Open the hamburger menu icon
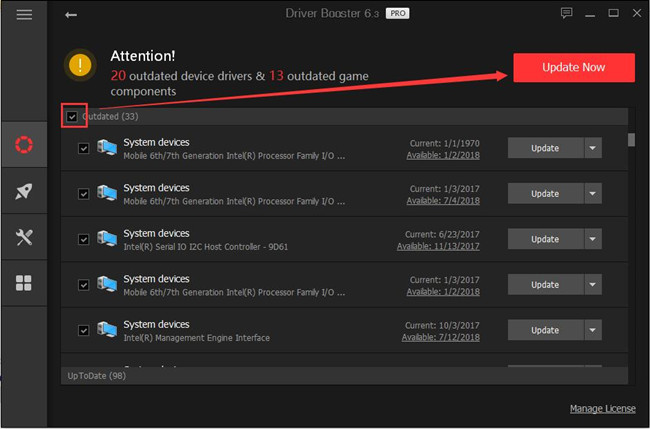This screenshot has width=650, height=429. coord(24,14)
